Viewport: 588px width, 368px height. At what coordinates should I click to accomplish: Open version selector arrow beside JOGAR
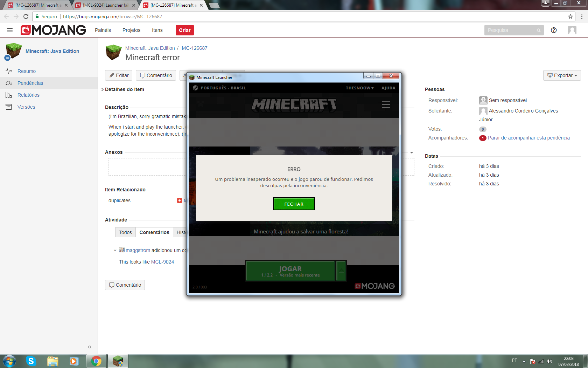tap(341, 271)
